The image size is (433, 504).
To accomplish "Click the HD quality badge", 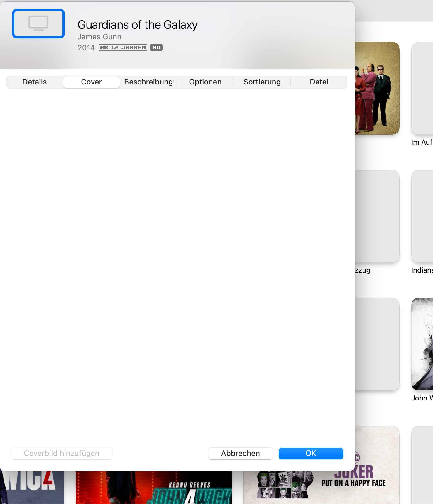I will coord(156,48).
